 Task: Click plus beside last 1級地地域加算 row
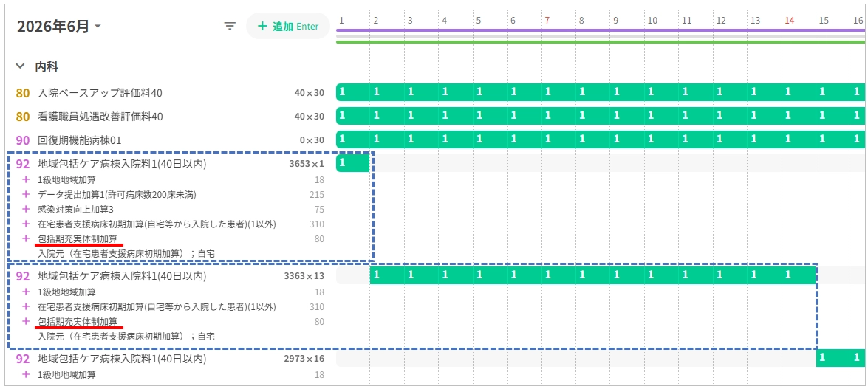coord(25,375)
